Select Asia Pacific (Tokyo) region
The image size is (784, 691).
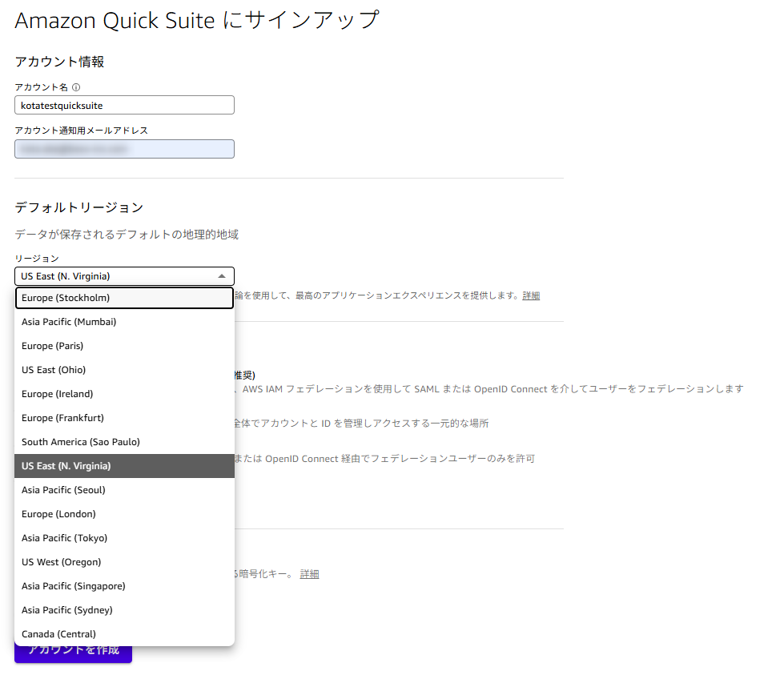(124, 538)
